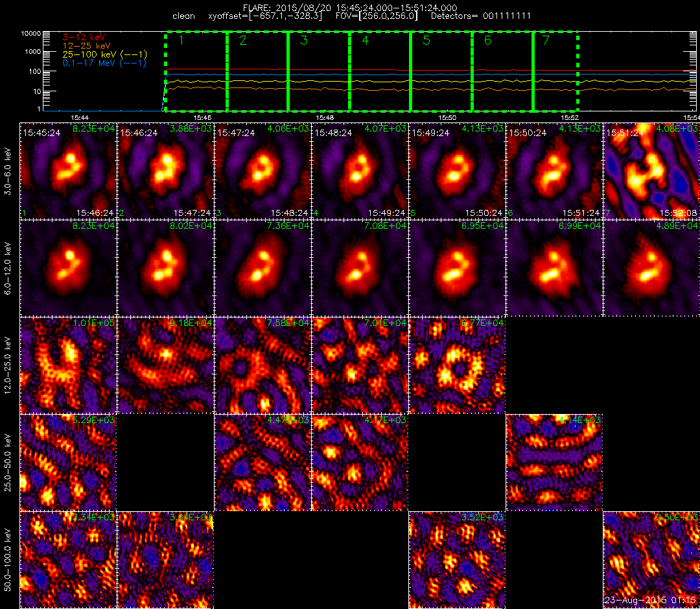Open the 12.0-25.0 keV ring image with peak 6.77E+04
Screen dimensions: 700x609
click(x=457, y=365)
